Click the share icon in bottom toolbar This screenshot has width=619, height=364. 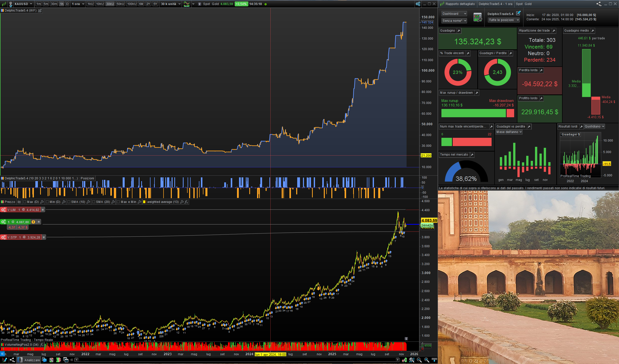pos(12,360)
